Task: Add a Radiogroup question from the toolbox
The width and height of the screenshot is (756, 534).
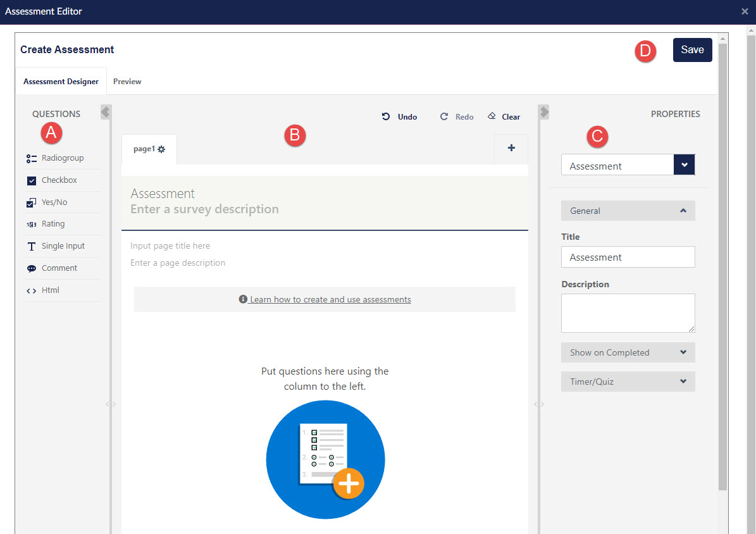Action: [62, 158]
